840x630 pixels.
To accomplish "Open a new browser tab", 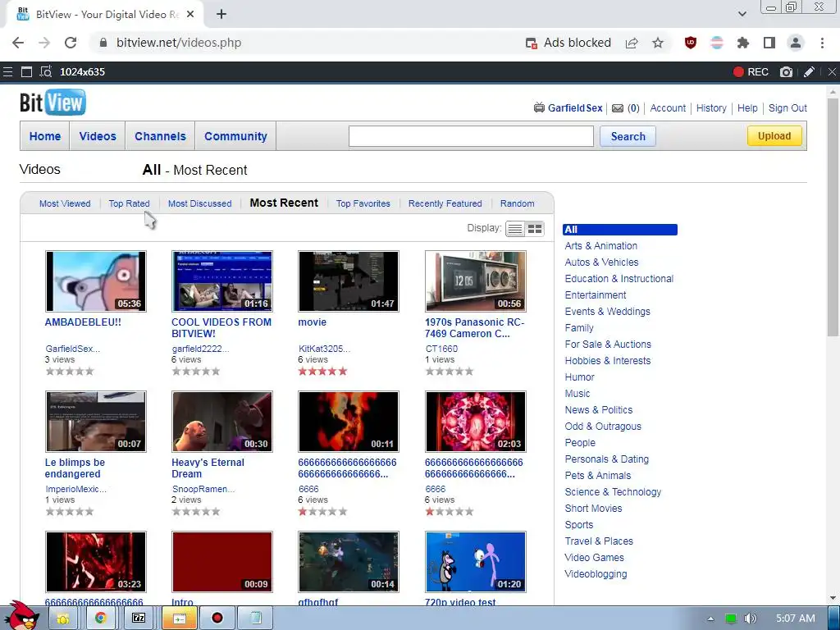I will tap(221, 15).
